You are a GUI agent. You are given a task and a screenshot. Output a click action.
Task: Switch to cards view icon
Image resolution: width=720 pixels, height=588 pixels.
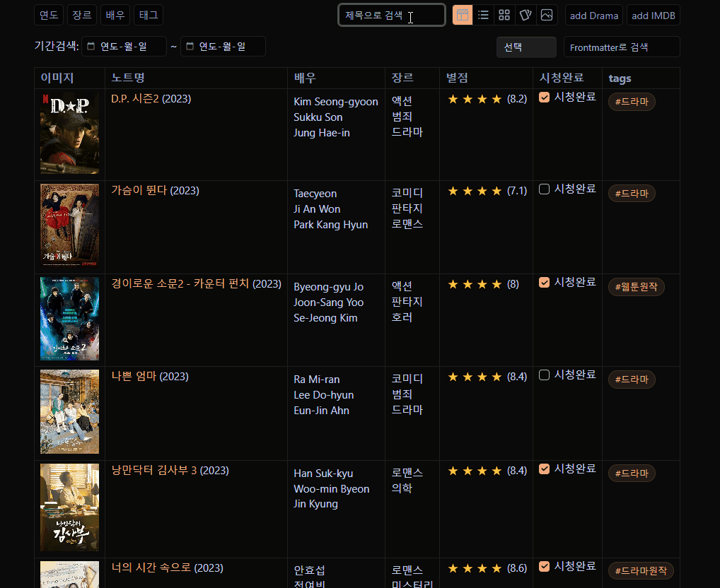526,15
